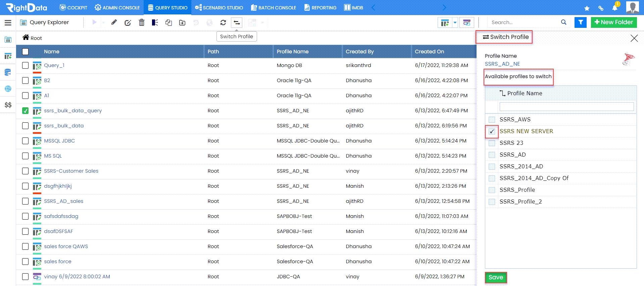Click the New Folder button
Viewport: 644px width, 286px height.
pyautogui.click(x=614, y=22)
